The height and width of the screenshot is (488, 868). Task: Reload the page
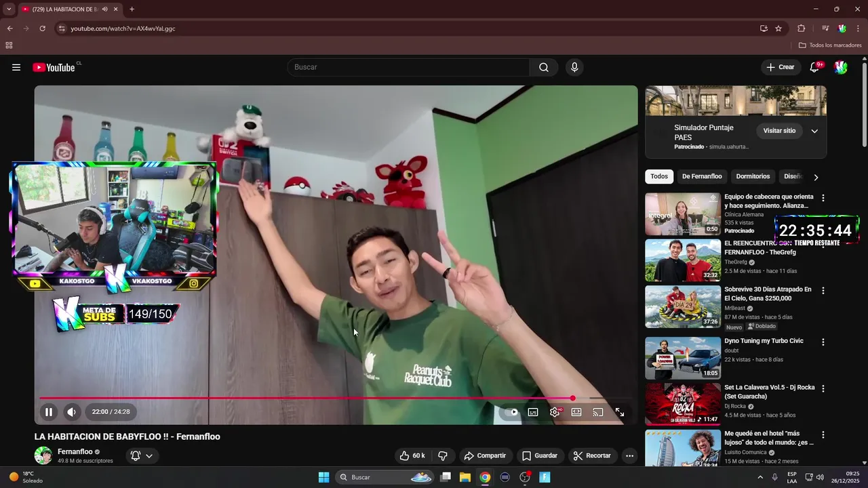click(42, 28)
